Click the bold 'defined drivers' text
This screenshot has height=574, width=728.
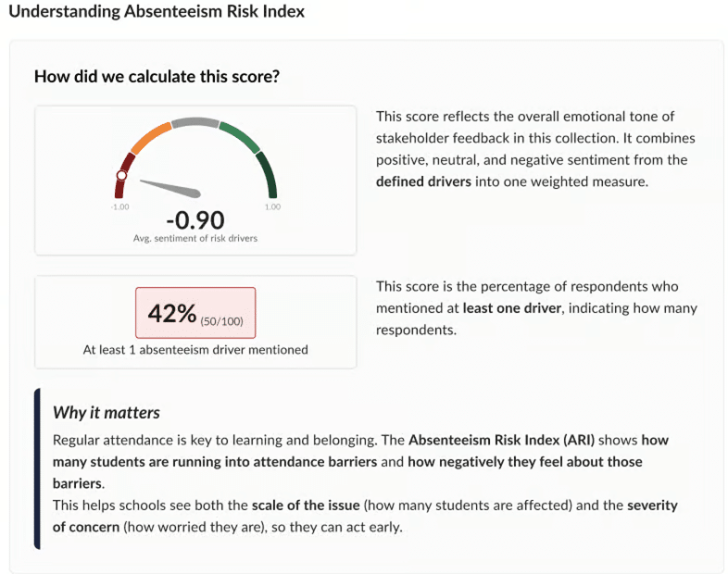423,181
